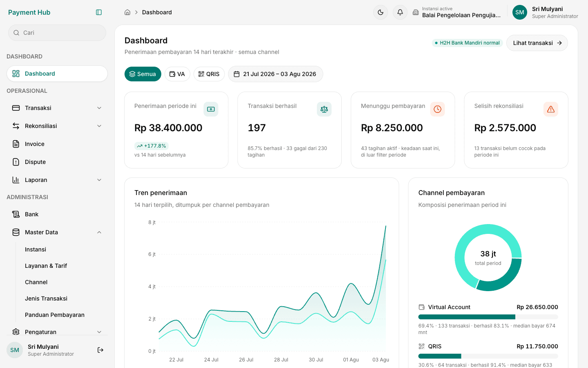This screenshot has width=588, height=368.
Task: Click the Lihat transaksi button
Action: click(x=537, y=43)
